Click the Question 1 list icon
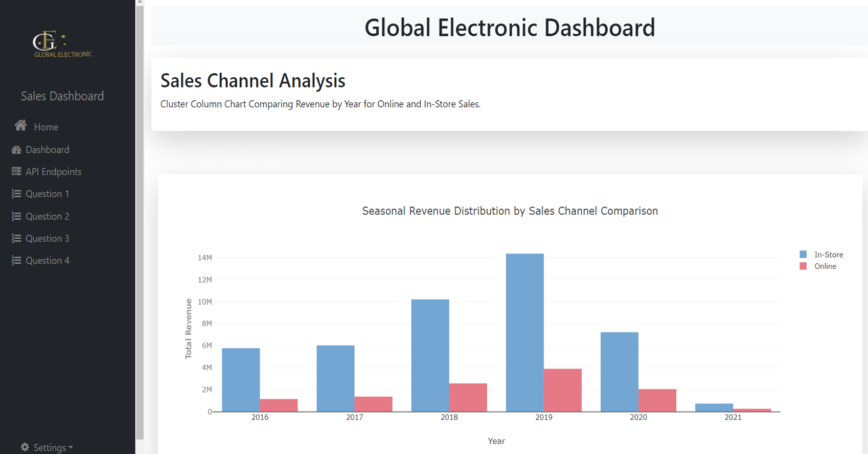 coord(16,194)
